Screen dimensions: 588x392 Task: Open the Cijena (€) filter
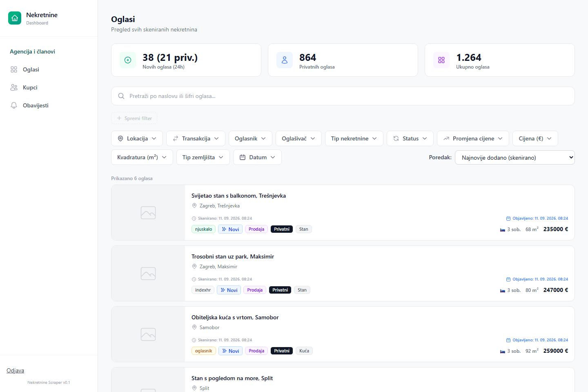click(535, 138)
